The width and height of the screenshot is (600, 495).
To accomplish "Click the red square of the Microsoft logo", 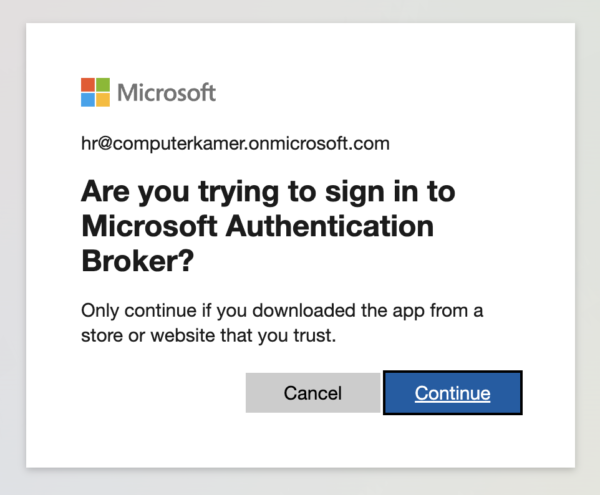I will point(88,85).
